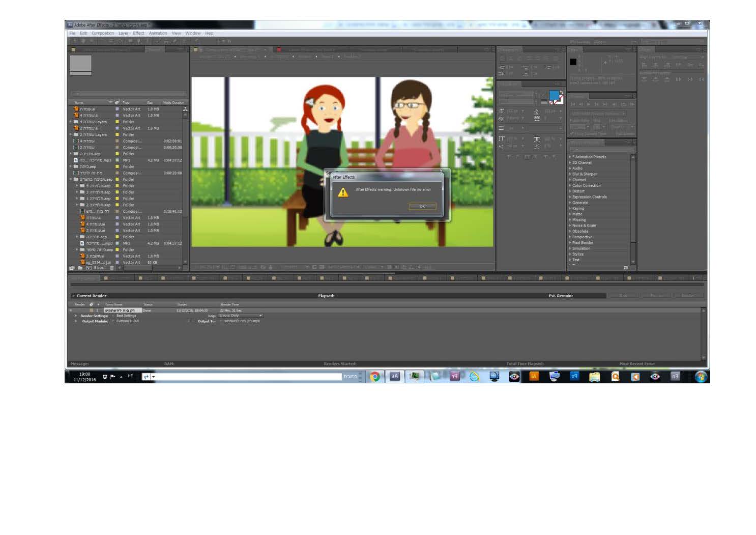The height and width of the screenshot is (535, 756).
Task: Click the Play button in Preview panel
Action: [589, 104]
